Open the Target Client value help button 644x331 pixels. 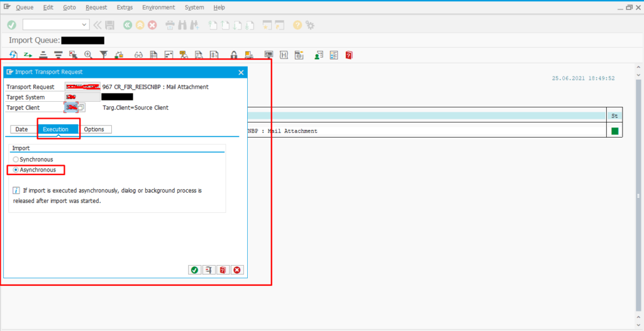pyautogui.click(x=81, y=107)
